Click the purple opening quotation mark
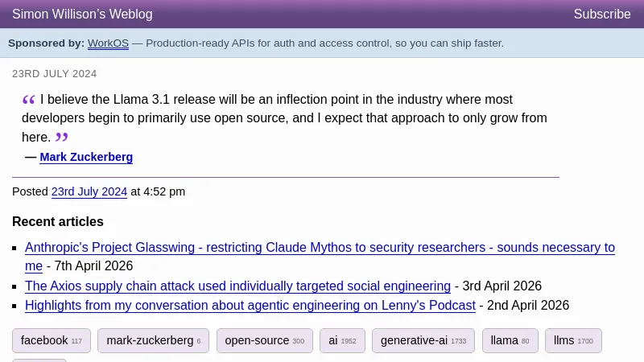 point(28,101)
